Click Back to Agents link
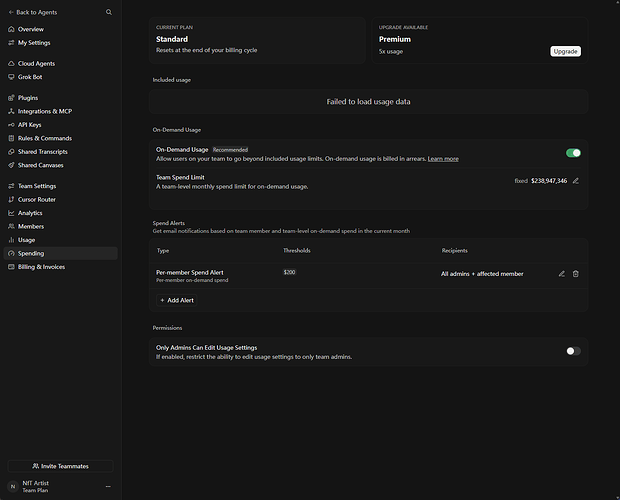This screenshot has height=500, width=620. 33,12
